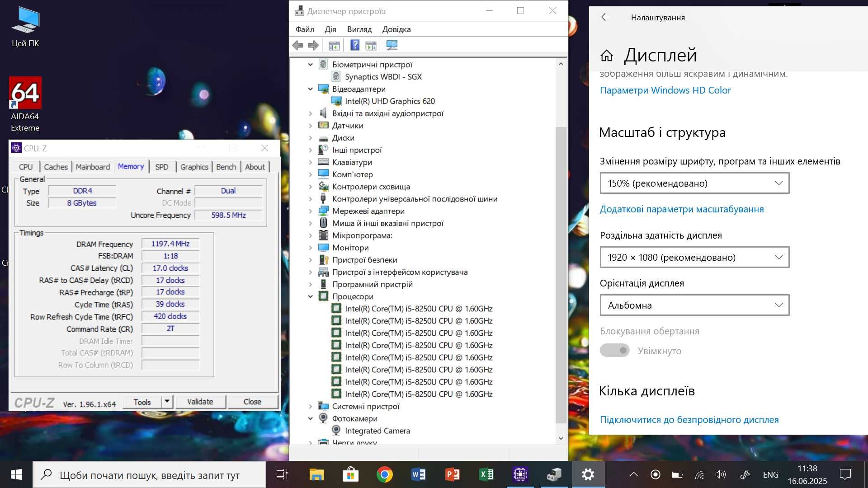Screen dimensions: 868x488
Task: Open the Альбомна orientation dropdown
Action: [x=694, y=305]
